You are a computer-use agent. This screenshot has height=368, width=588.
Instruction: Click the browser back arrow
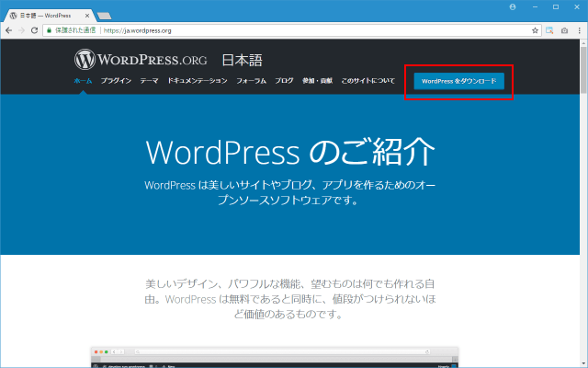[x=8, y=29]
